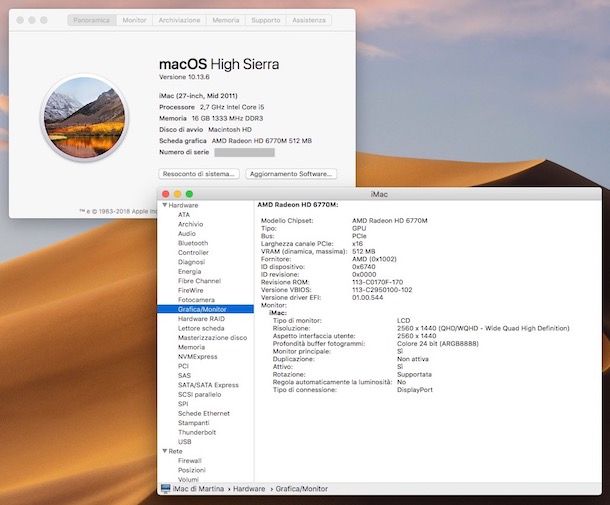Click 'iMac (27-inch, Mid 2011)' model text

198,96
